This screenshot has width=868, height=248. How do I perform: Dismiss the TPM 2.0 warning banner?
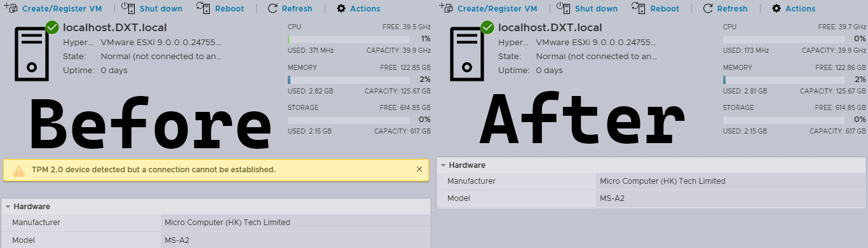(419, 169)
